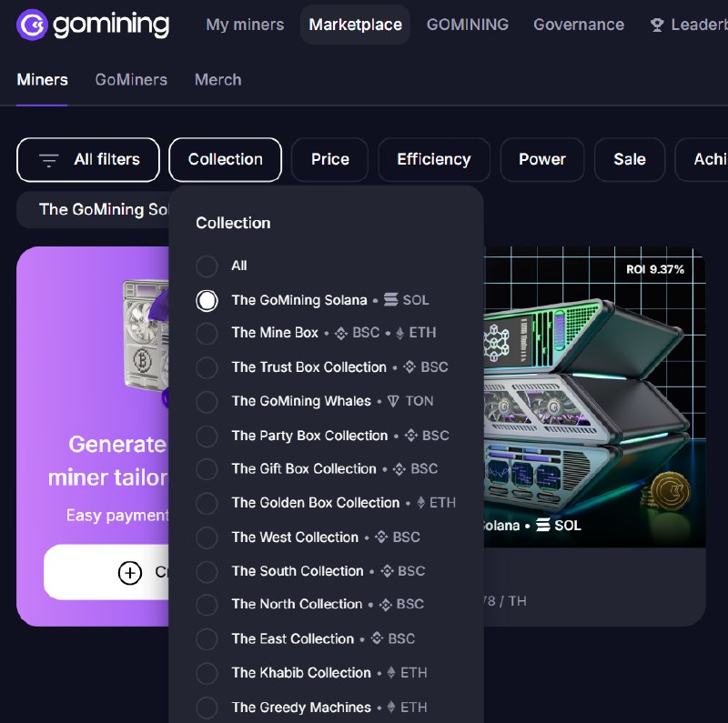Click the BSC icon in North Collection row
The height and width of the screenshot is (723, 728).
pos(385,605)
